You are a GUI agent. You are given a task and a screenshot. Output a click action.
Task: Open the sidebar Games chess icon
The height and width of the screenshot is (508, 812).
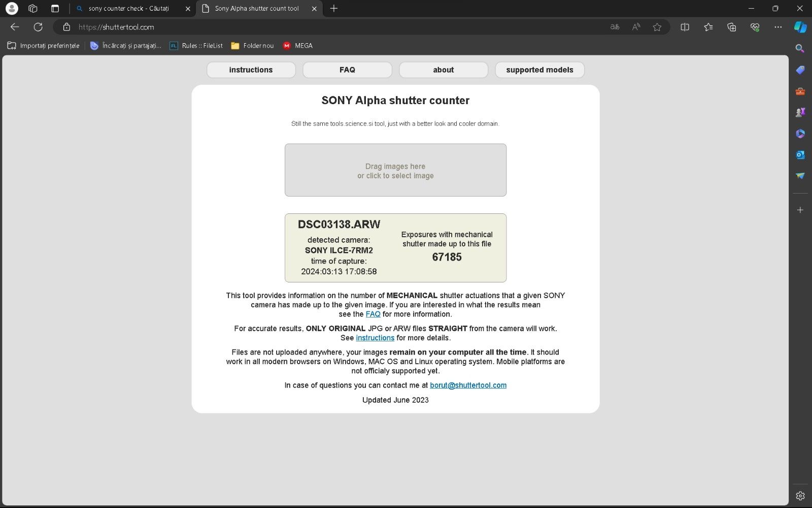pyautogui.click(x=800, y=112)
